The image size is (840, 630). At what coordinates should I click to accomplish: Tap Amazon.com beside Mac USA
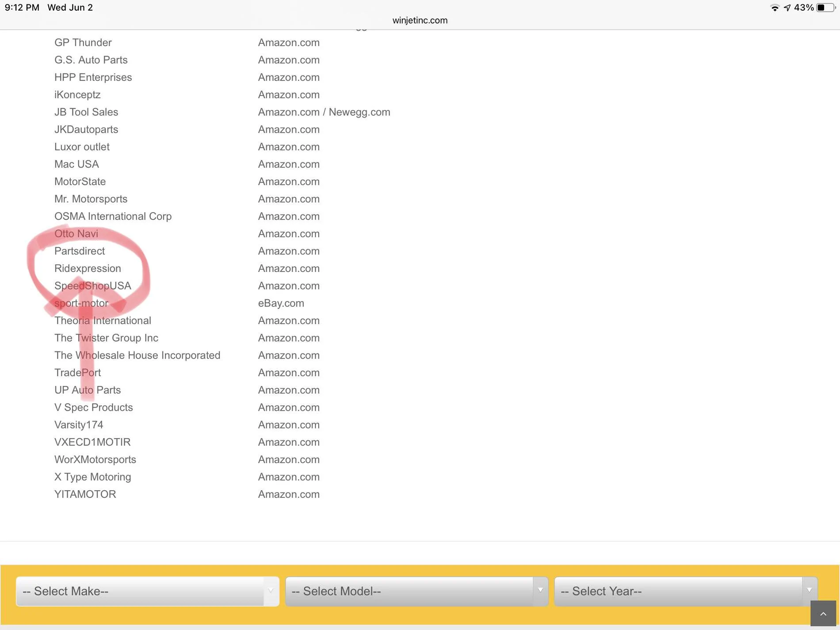[289, 164]
